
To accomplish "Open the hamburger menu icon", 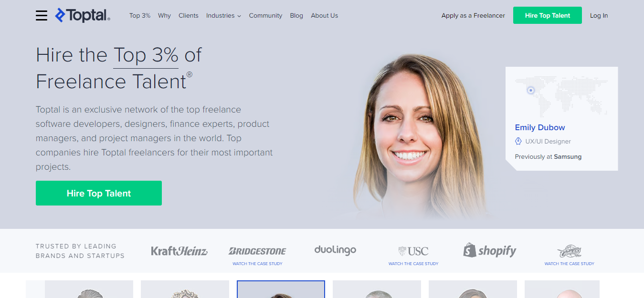I will point(42,16).
